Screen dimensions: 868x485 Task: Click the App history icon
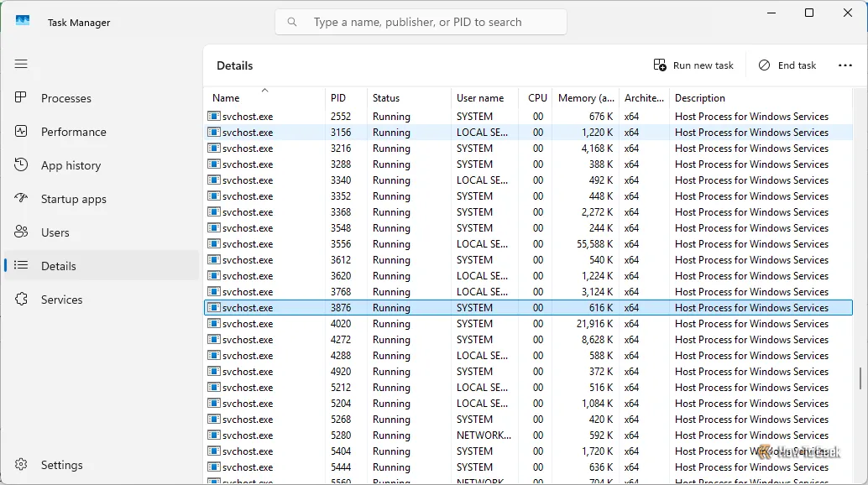[x=22, y=165]
